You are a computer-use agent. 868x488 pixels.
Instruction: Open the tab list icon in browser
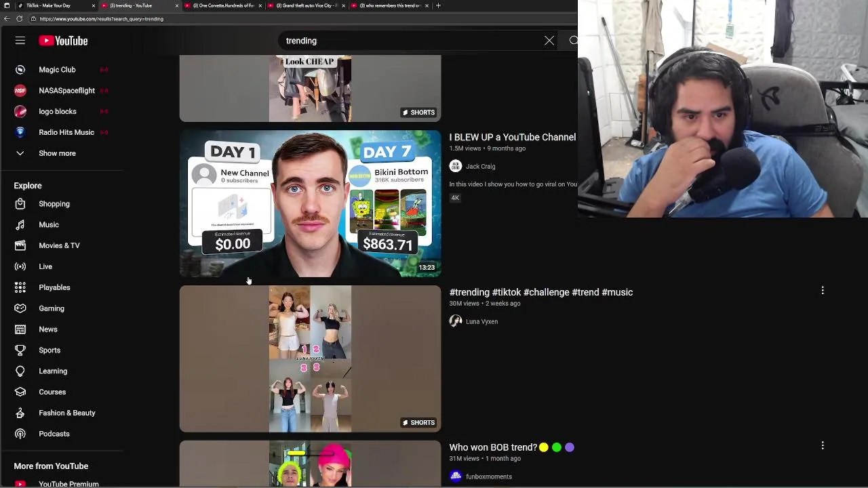pos(7,5)
